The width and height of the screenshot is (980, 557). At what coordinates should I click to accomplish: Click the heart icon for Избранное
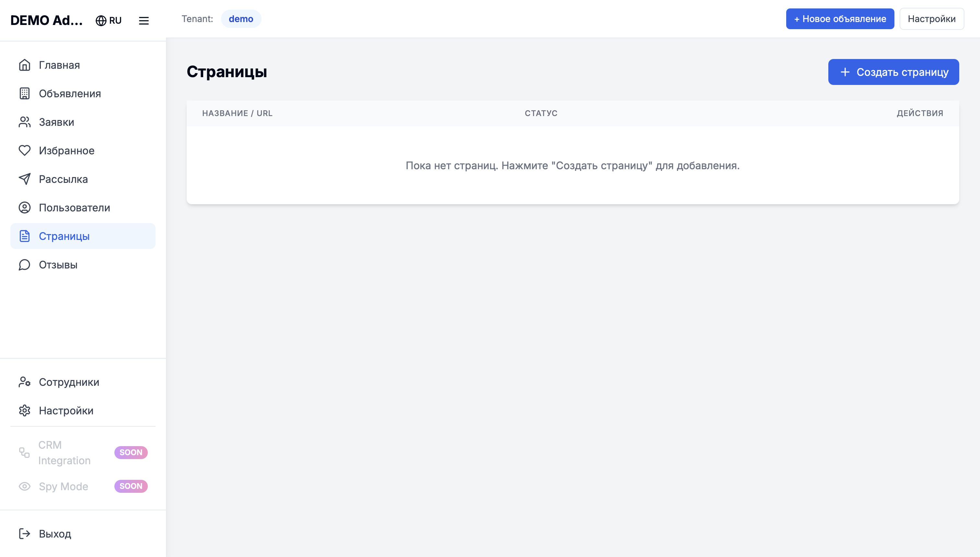coord(25,150)
